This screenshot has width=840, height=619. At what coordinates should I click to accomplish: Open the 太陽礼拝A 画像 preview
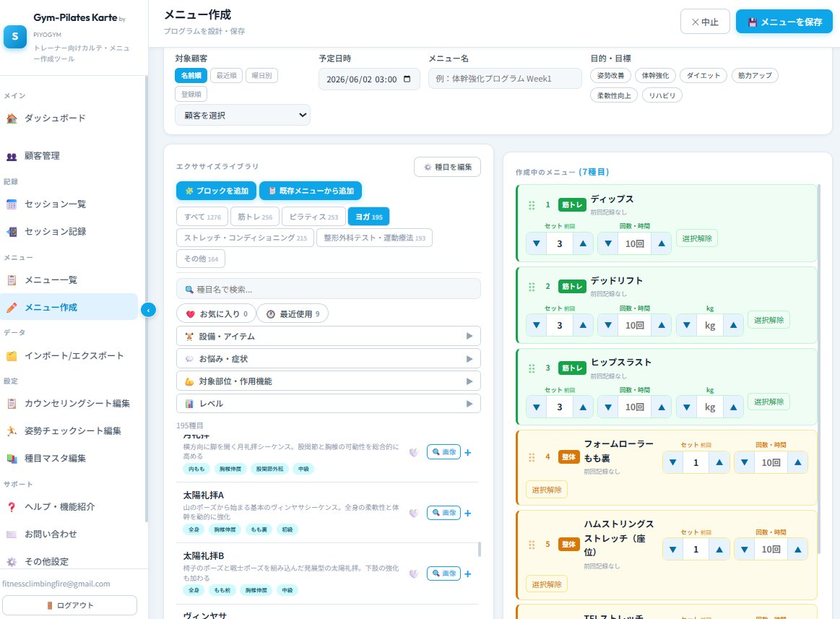(443, 513)
